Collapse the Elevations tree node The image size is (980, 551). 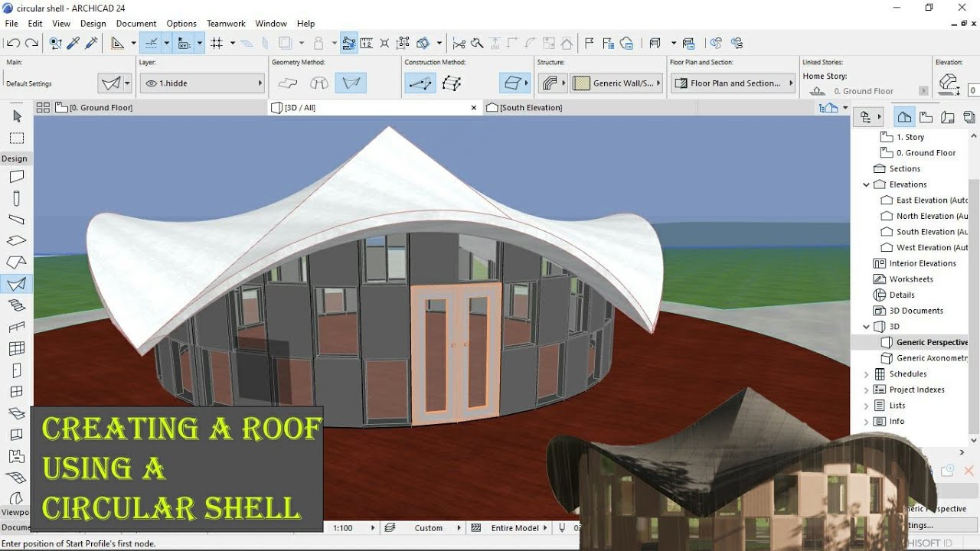866,184
